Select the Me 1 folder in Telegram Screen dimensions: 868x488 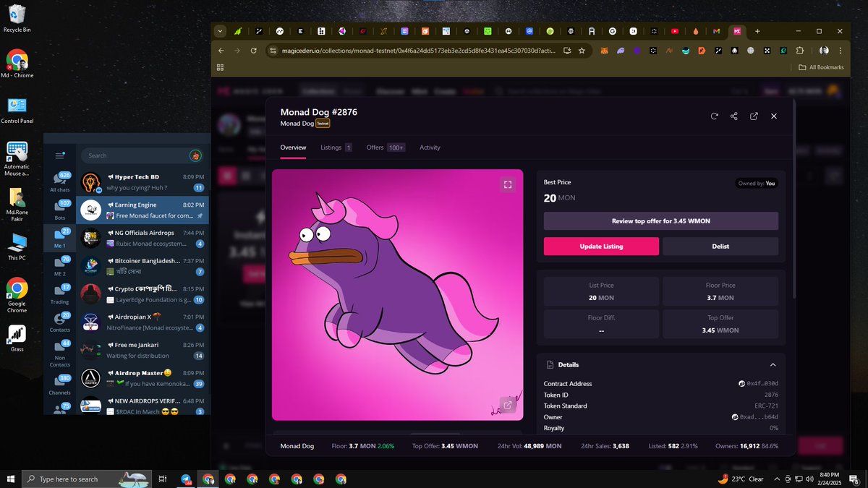point(60,239)
